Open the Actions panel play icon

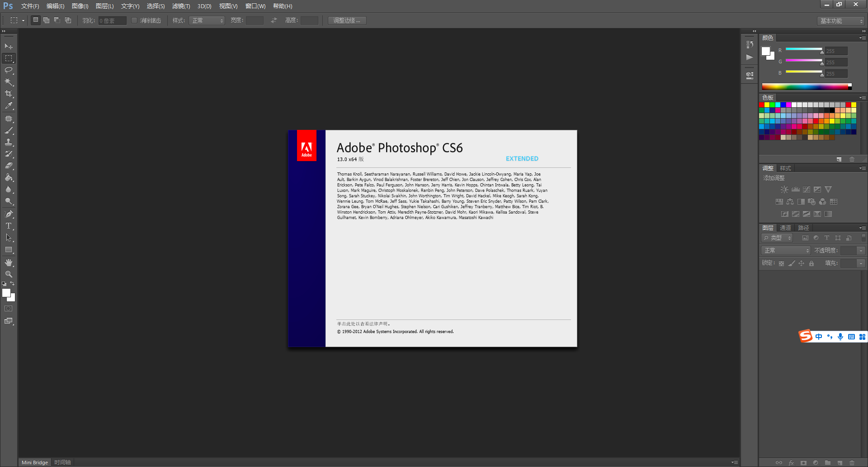click(750, 57)
